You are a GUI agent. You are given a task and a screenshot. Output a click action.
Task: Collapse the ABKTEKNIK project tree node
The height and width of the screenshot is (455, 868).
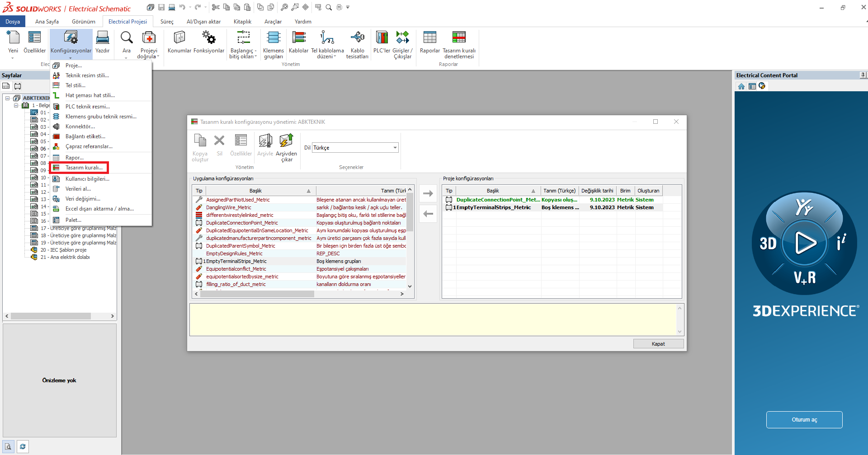8,98
